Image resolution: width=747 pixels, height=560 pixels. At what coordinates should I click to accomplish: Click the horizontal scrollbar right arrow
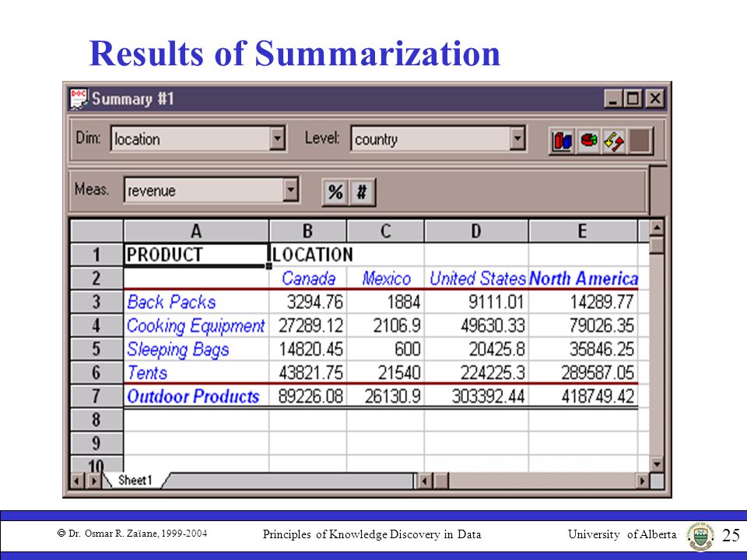click(643, 481)
